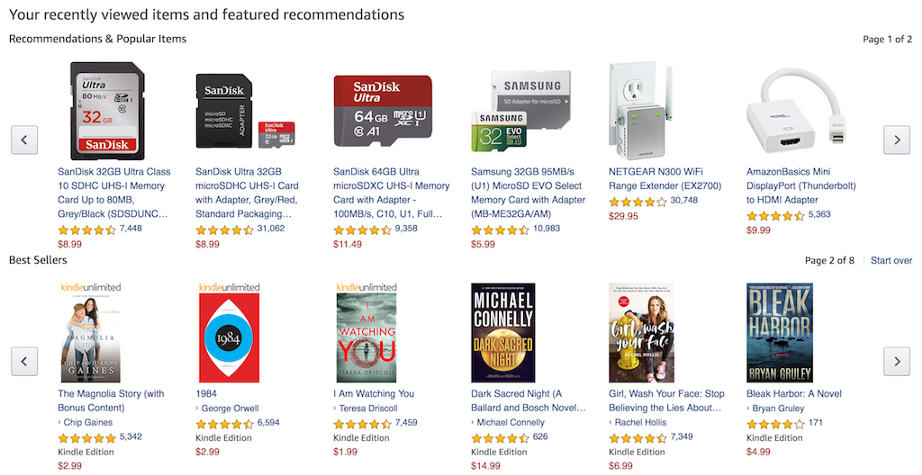Show next page of Best Sellers
Viewport: 922px width, 475px height.
pos(896,360)
